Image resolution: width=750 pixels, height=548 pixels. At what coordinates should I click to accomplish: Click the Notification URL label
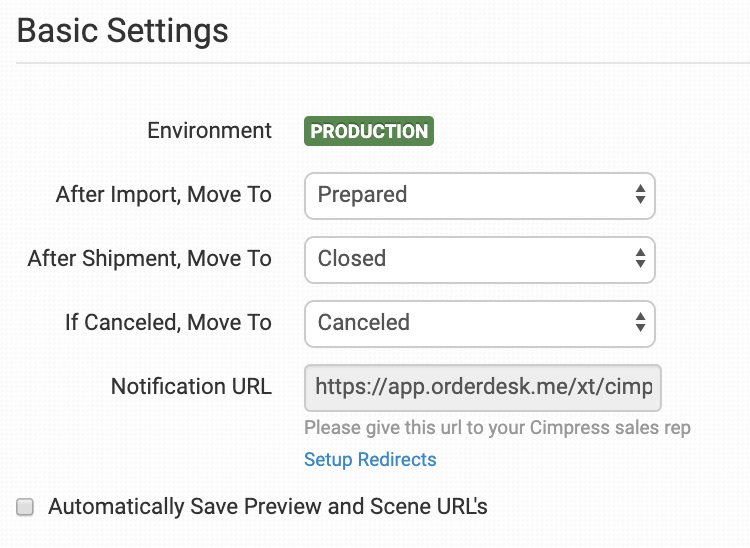pos(191,387)
